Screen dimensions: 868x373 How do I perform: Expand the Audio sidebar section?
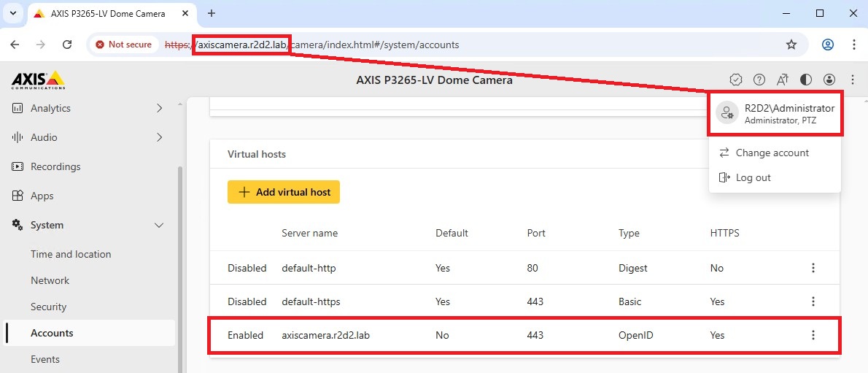pyautogui.click(x=160, y=137)
